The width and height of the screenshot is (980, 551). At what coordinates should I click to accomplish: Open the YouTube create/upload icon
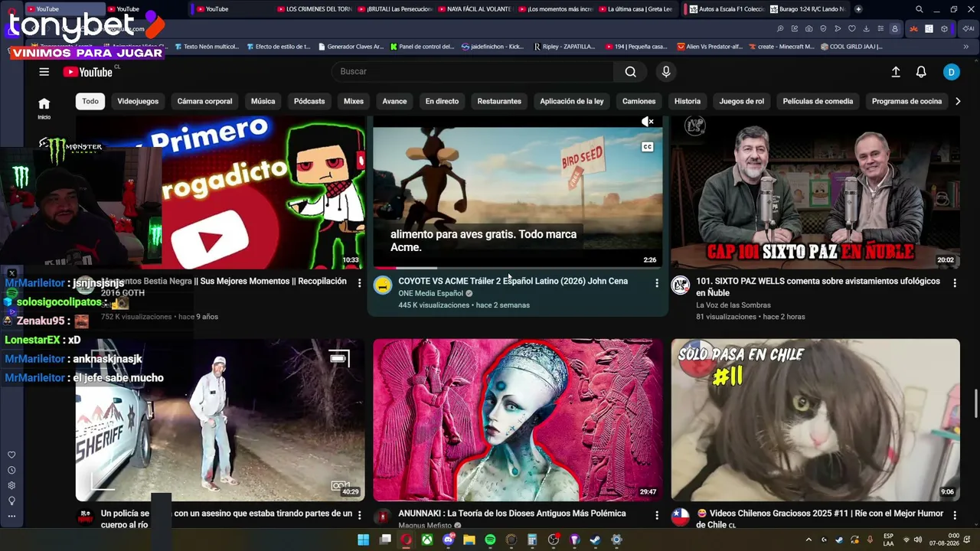click(896, 72)
